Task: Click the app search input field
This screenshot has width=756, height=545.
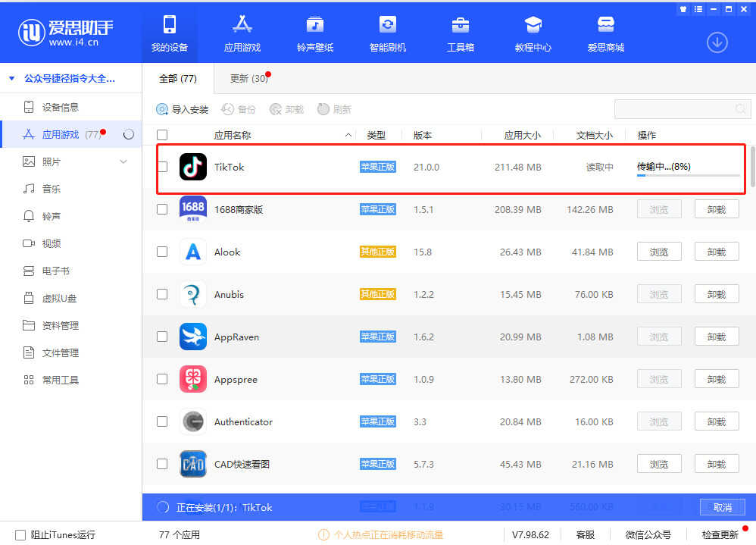Action: point(683,109)
